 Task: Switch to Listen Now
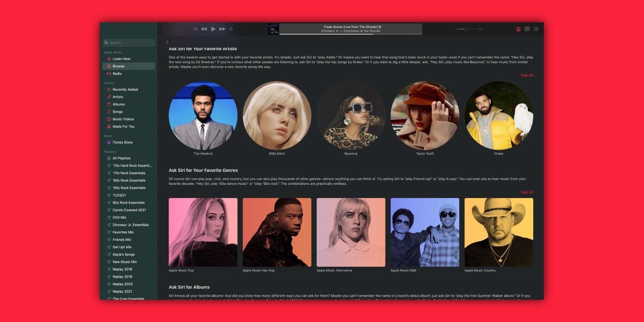pyautogui.click(x=121, y=59)
